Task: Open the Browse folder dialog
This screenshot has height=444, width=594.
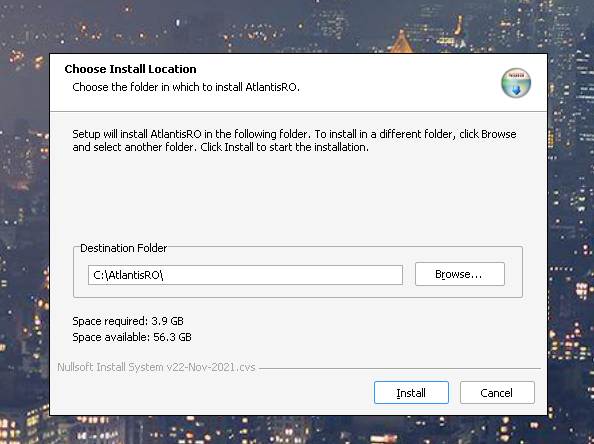Action: coord(460,274)
